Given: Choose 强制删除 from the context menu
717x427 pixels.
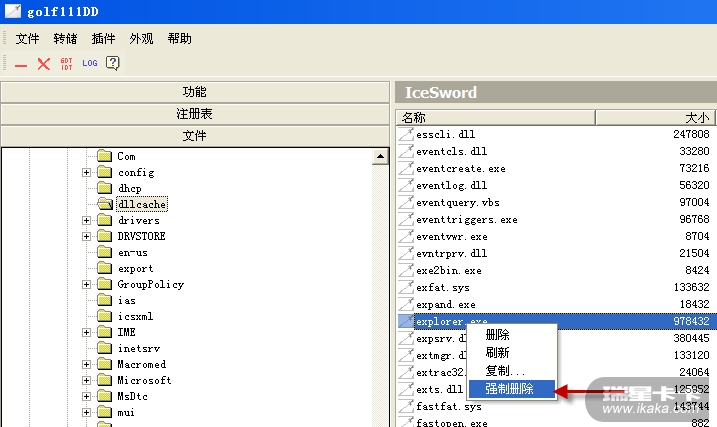Looking at the screenshot, I should (512, 389).
